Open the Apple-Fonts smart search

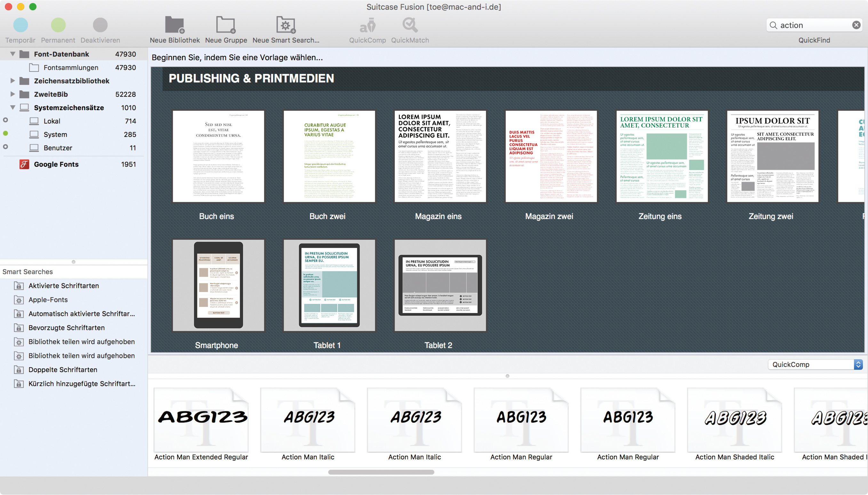pos(48,300)
